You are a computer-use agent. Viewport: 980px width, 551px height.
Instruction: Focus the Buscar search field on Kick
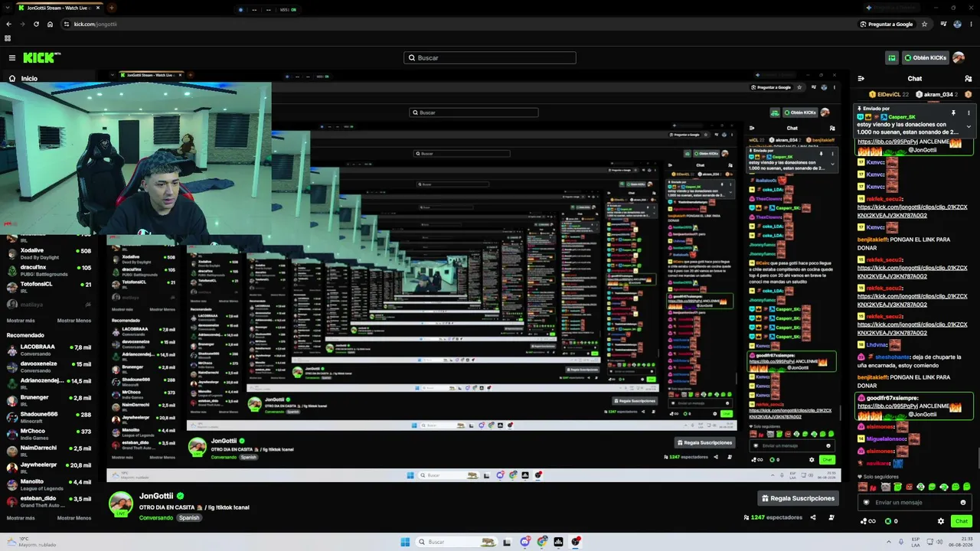(490, 57)
